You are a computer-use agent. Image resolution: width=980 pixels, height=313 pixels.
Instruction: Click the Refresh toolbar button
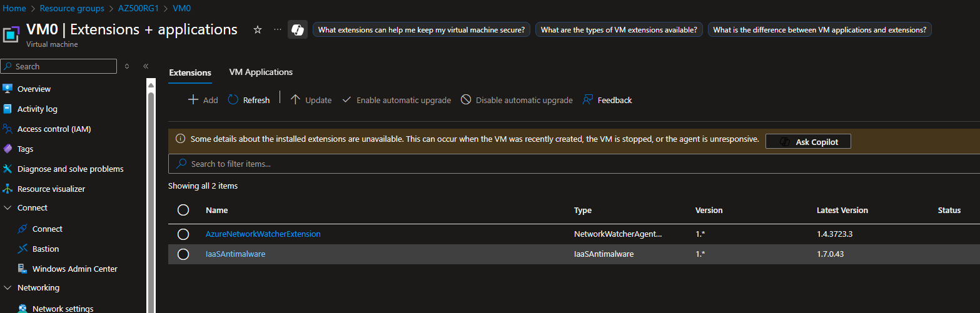click(249, 100)
